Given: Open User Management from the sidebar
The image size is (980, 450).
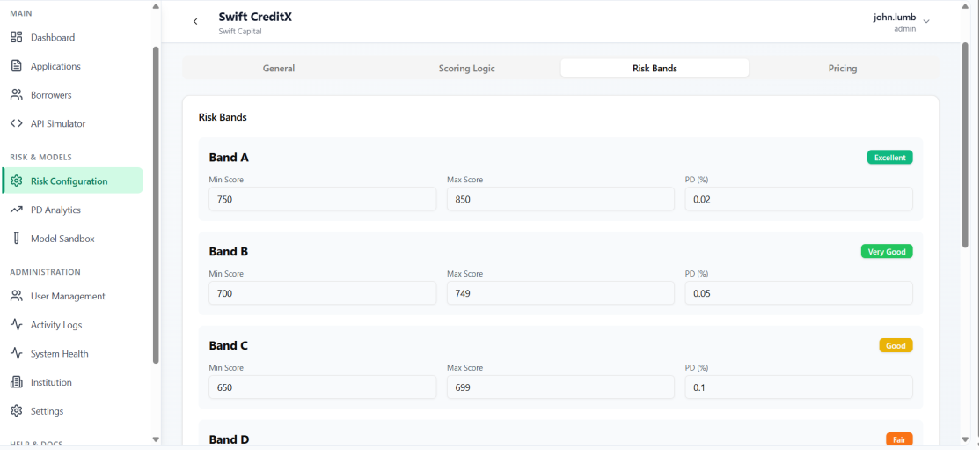Looking at the screenshot, I should (68, 297).
